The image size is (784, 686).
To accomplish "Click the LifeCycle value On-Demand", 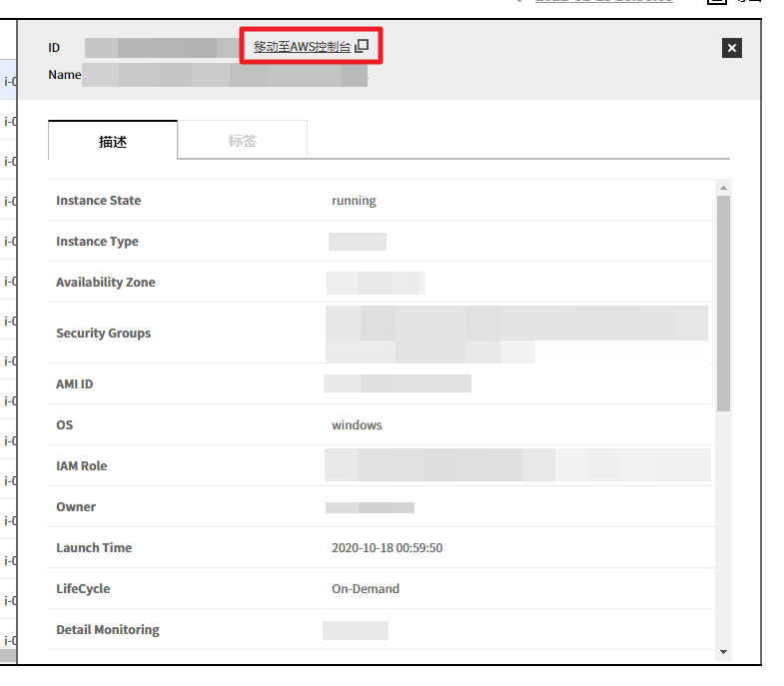I will 366,589.
